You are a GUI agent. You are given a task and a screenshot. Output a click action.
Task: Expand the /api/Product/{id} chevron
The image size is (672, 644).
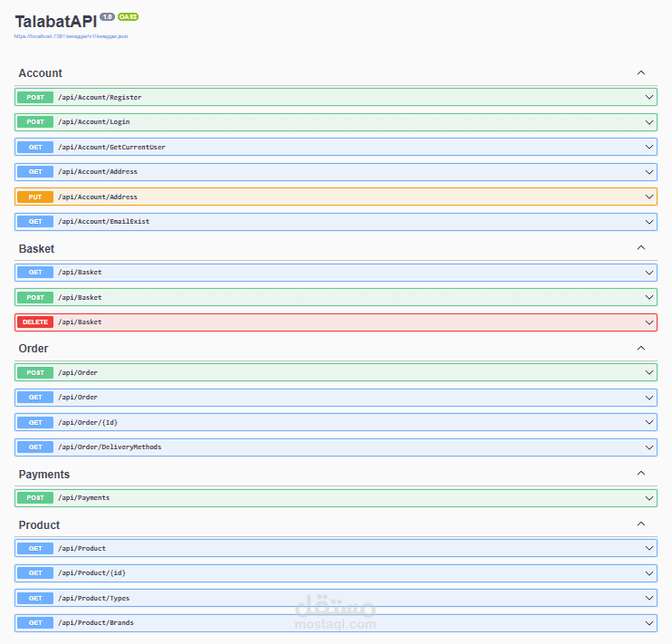[x=649, y=573]
